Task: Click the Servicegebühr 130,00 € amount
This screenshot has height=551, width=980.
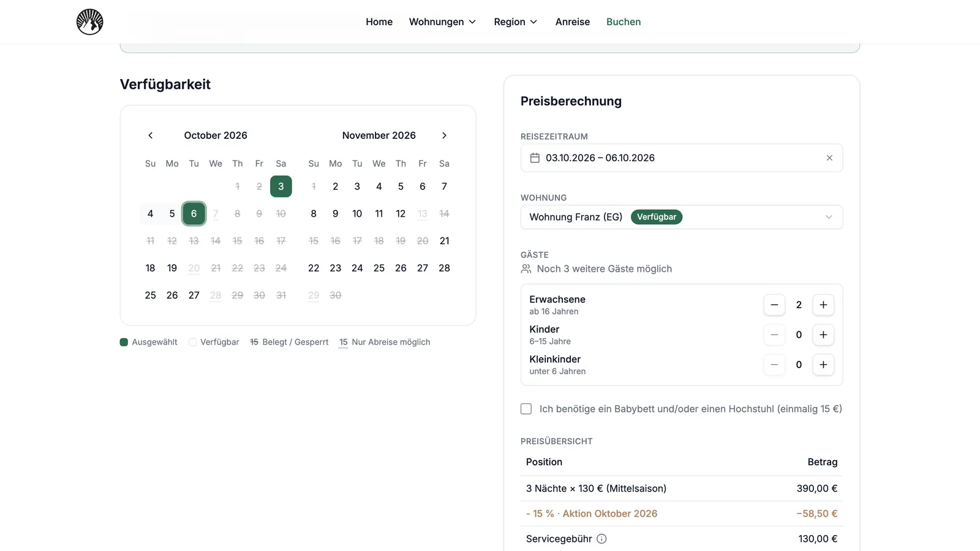Action: (818, 539)
